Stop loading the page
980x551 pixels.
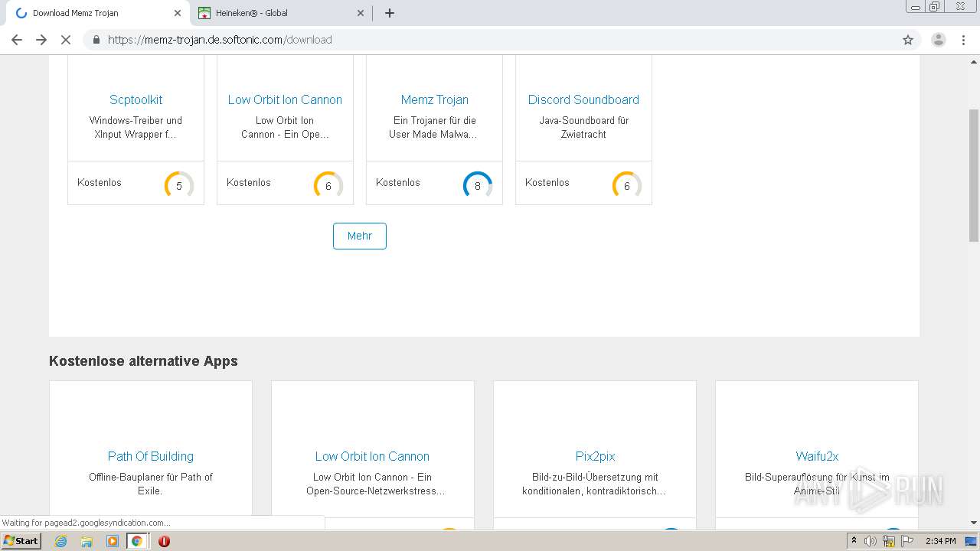(66, 40)
